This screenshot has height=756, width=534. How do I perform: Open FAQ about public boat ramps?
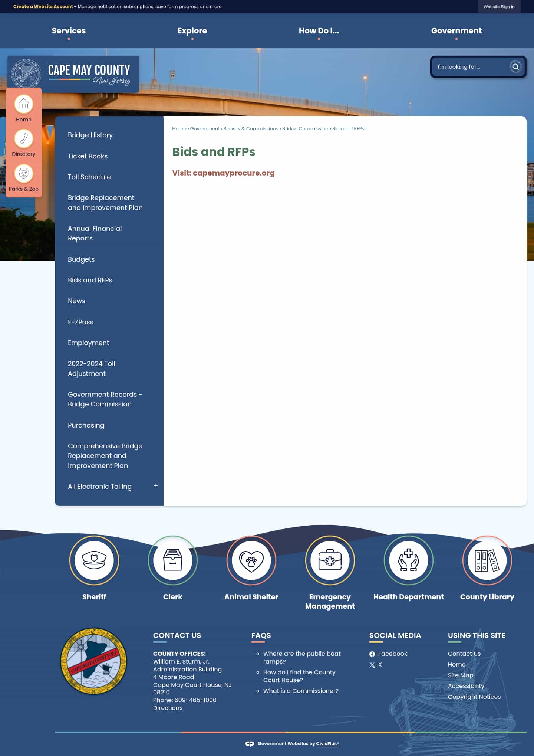pyautogui.click(x=302, y=658)
